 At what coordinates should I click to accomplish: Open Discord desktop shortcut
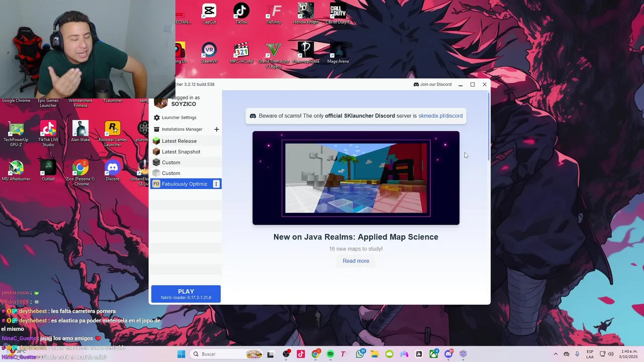pyautogui.click(x=113, y=170)
